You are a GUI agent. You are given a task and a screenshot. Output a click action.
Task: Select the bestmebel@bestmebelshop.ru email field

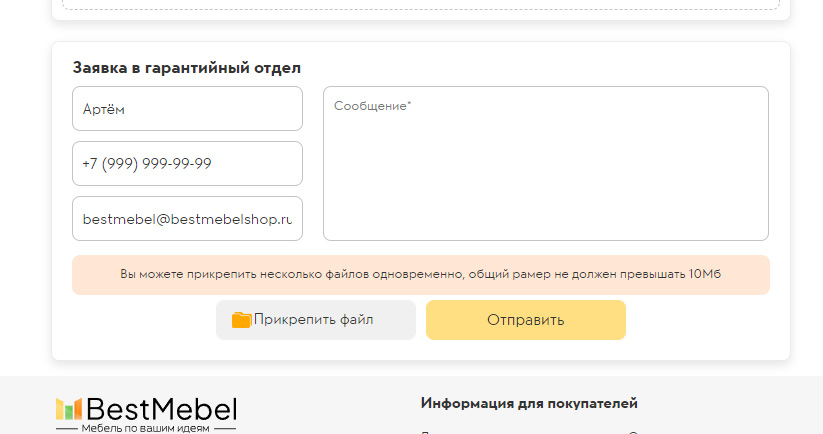(x=187, y=219)
